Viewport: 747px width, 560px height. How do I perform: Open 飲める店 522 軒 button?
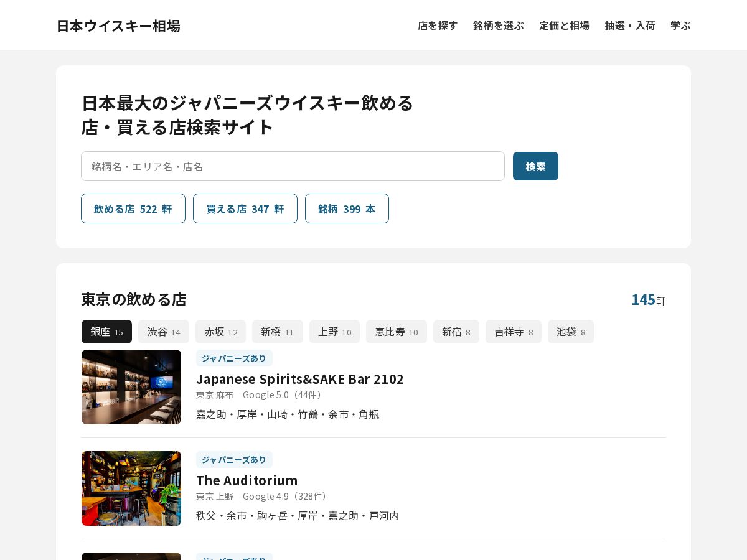[133, 208]
